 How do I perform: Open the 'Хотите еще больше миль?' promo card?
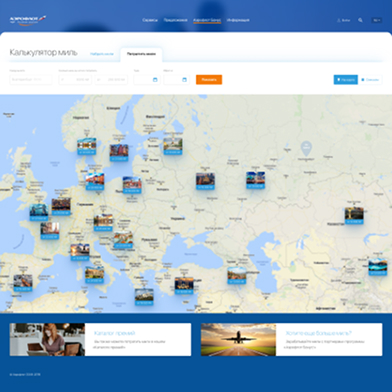point(292,339)
